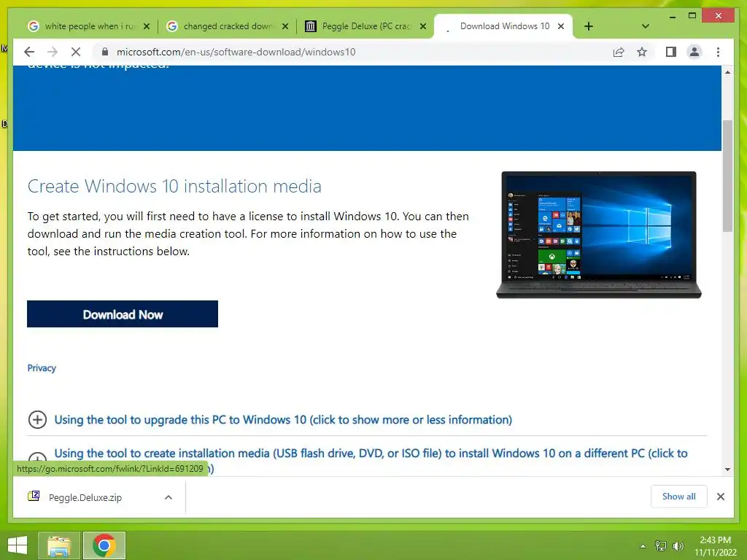Image resolution: width=747 pixels, height=560 pixels.
Task: Open Chrome's three-dot menu
Action: point(718,52)
